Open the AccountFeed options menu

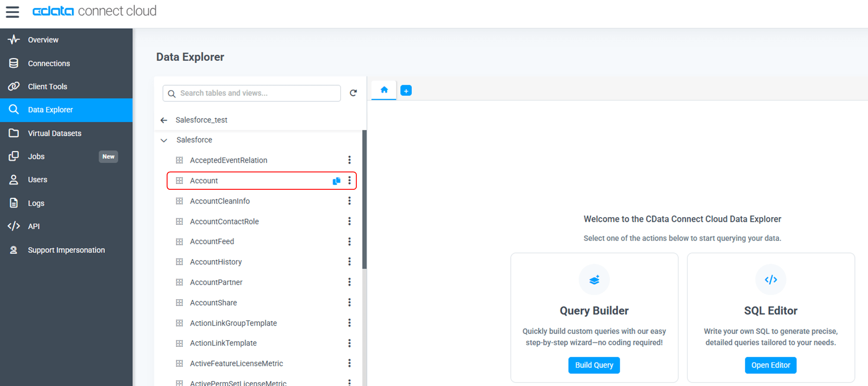tap(349, 241)
